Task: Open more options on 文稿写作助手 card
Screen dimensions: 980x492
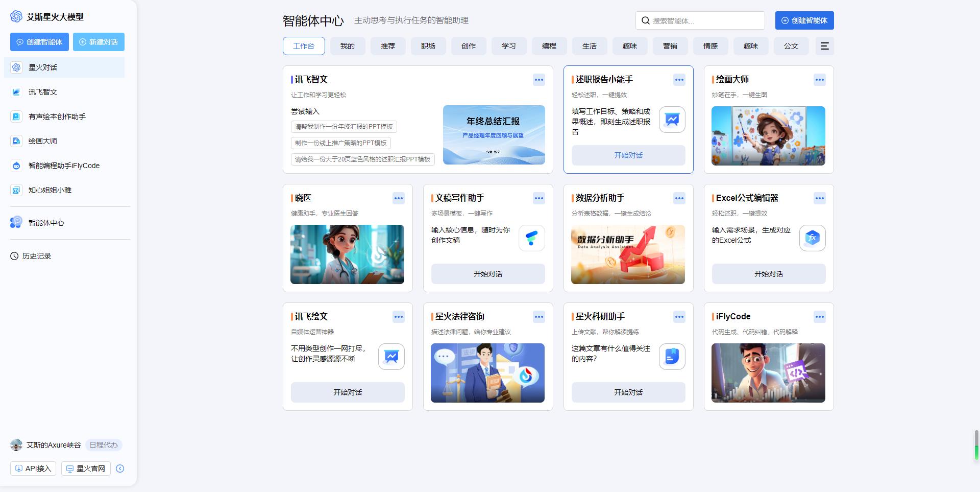Action: pos(539,198)
